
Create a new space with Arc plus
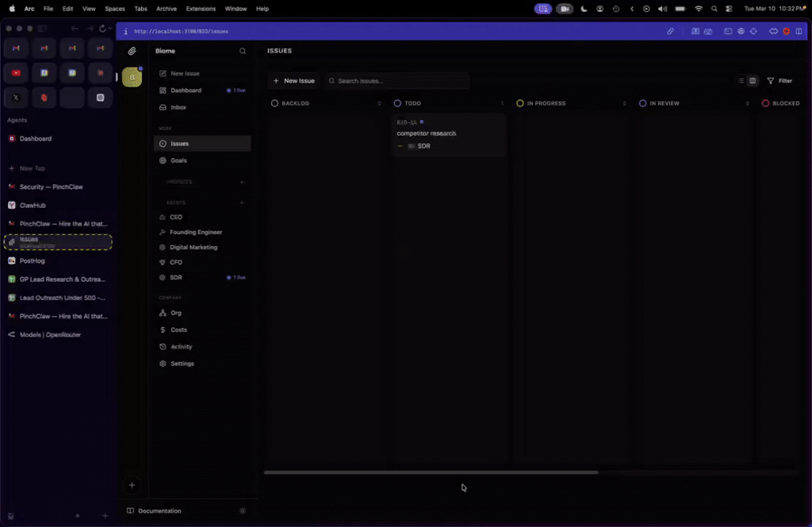105,516
